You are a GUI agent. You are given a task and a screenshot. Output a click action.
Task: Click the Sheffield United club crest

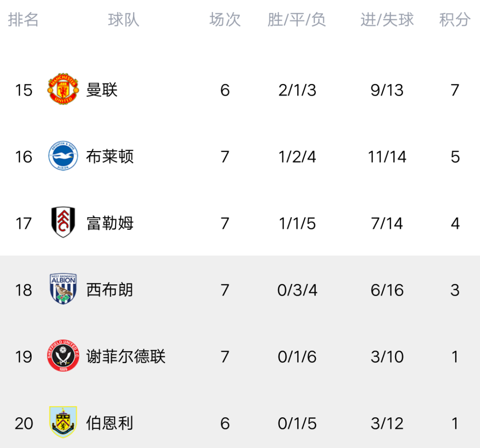pos(63,356)
